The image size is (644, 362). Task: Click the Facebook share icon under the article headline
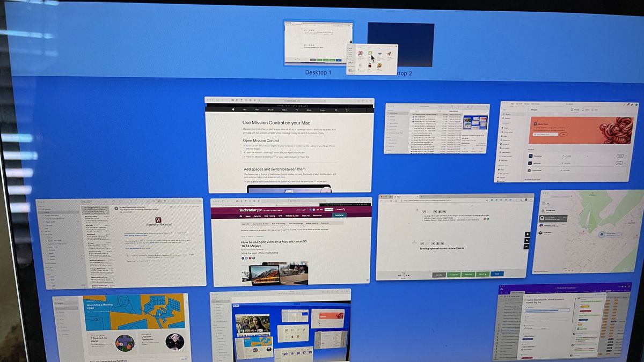[x=243, y=258]
